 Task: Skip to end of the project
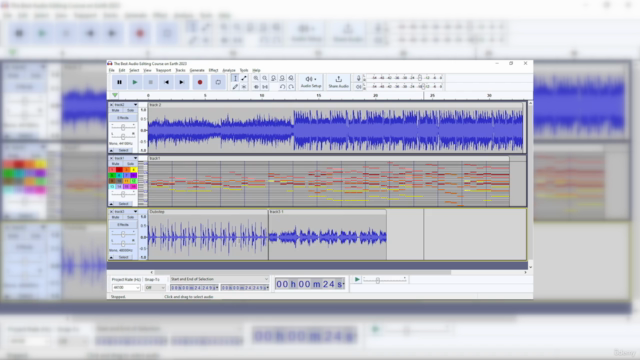point(182,82)
